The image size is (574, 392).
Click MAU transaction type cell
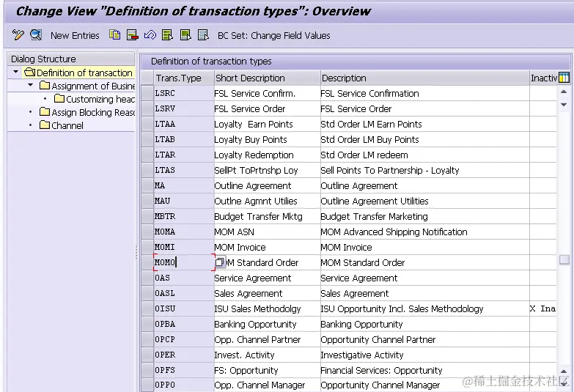click(184, 201)
